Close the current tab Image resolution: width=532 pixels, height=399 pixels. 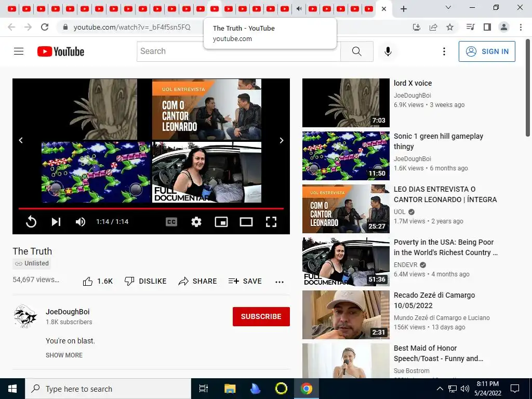click(384, 9)
